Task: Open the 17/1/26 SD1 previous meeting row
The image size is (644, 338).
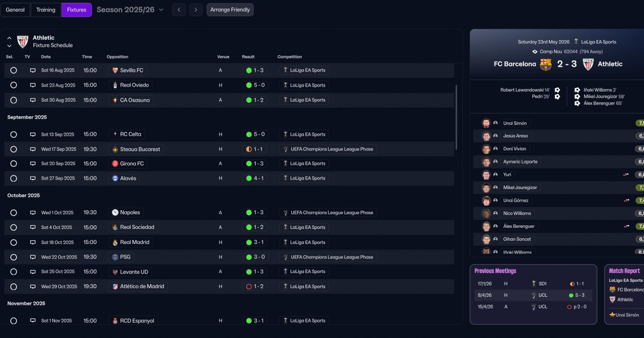Action: 533,284
